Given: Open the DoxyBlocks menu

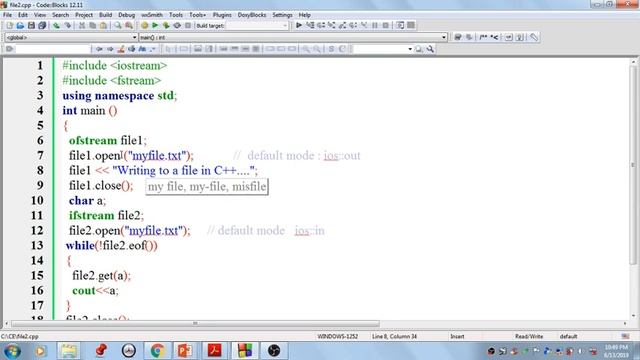Looking at the screenshot, I should point(252,15).
